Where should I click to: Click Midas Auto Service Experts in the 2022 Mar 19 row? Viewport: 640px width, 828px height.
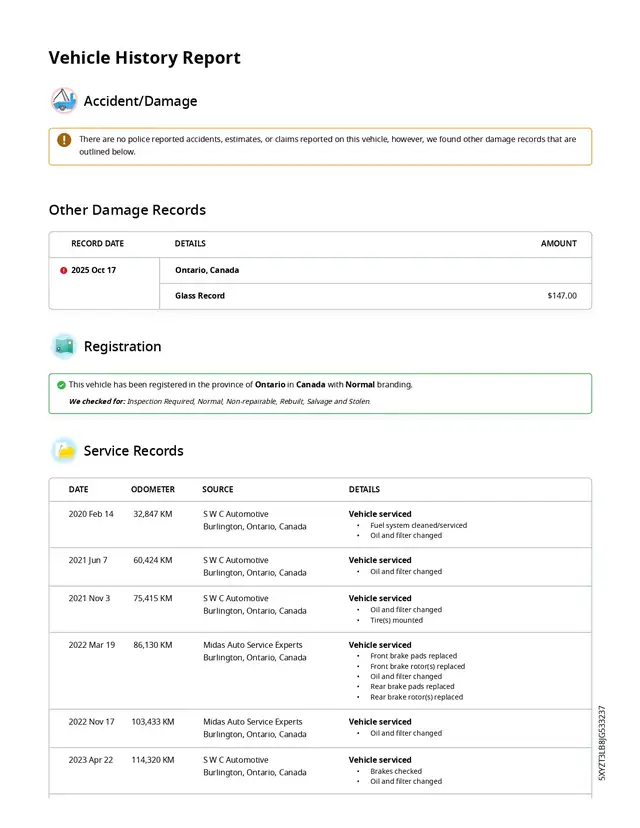[x=252, y=645]
